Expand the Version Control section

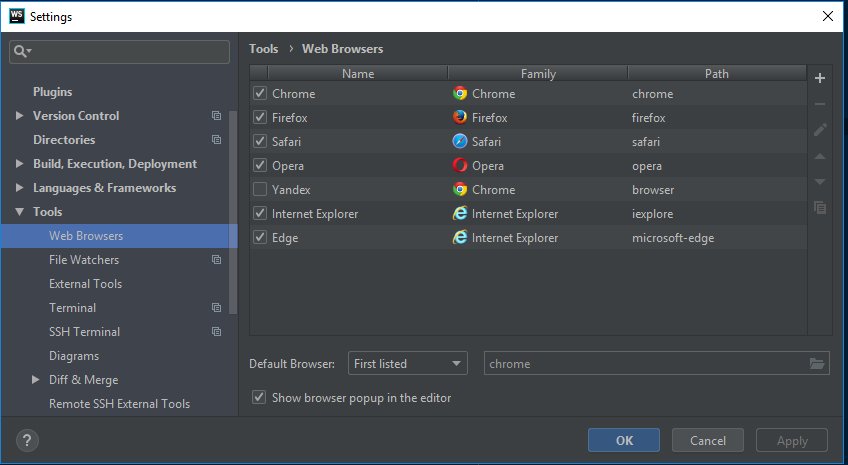pyautogui.click(x=19, y=115)
